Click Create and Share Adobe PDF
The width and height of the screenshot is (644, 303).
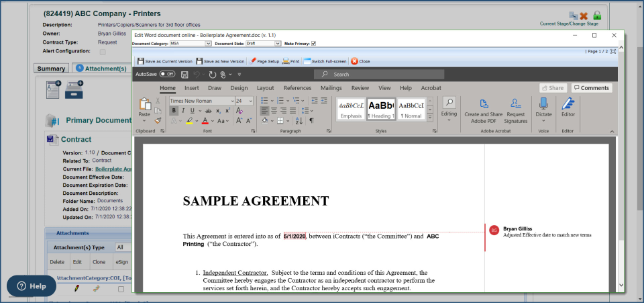pyautogui.click(x=484, y=111)
